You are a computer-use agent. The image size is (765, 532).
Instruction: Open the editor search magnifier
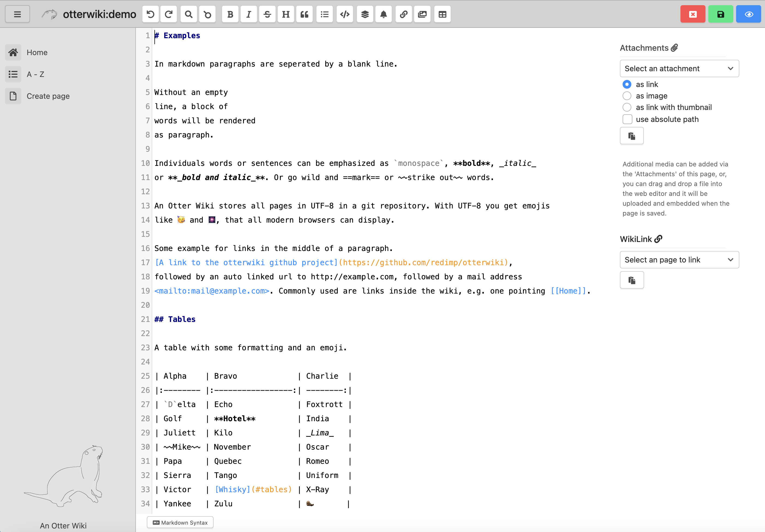(189, 14)
